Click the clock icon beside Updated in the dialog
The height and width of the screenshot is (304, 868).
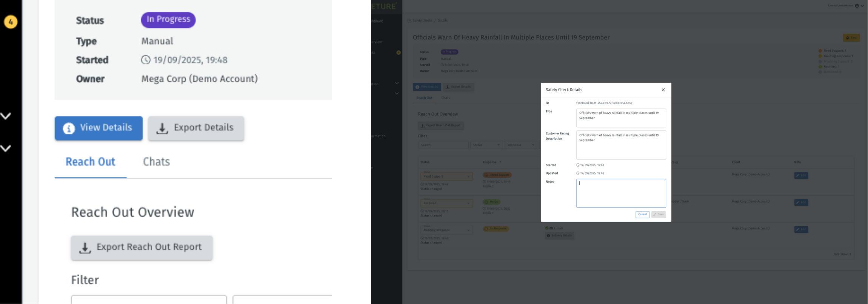pos(578,173)
